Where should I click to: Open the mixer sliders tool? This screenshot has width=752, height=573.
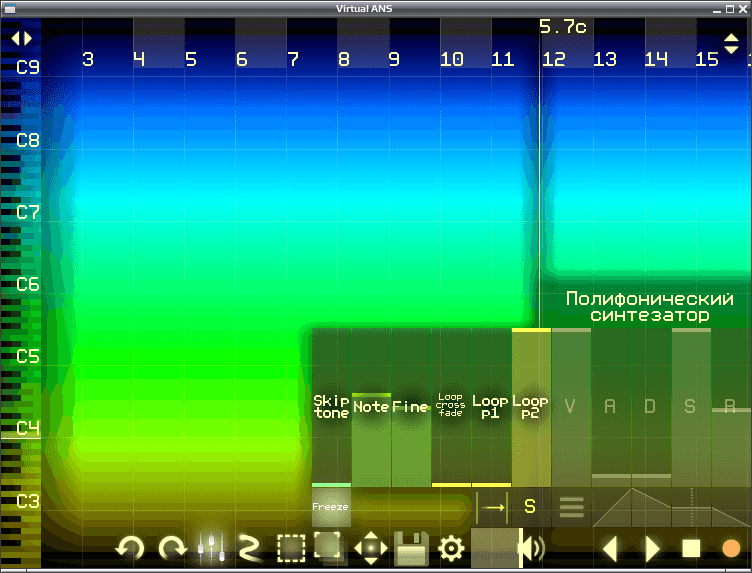pos(212,548)
